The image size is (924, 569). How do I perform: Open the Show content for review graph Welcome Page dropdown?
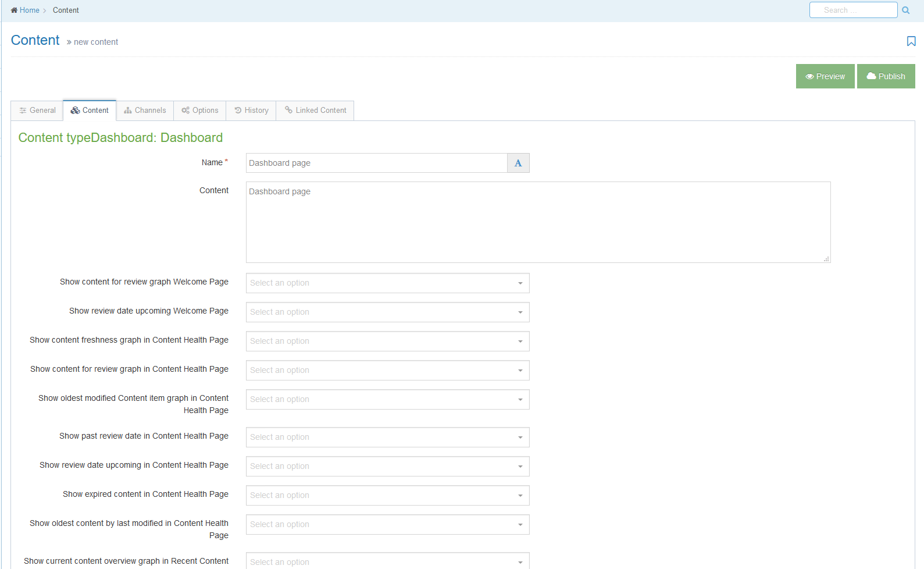(x=387, y=283)
